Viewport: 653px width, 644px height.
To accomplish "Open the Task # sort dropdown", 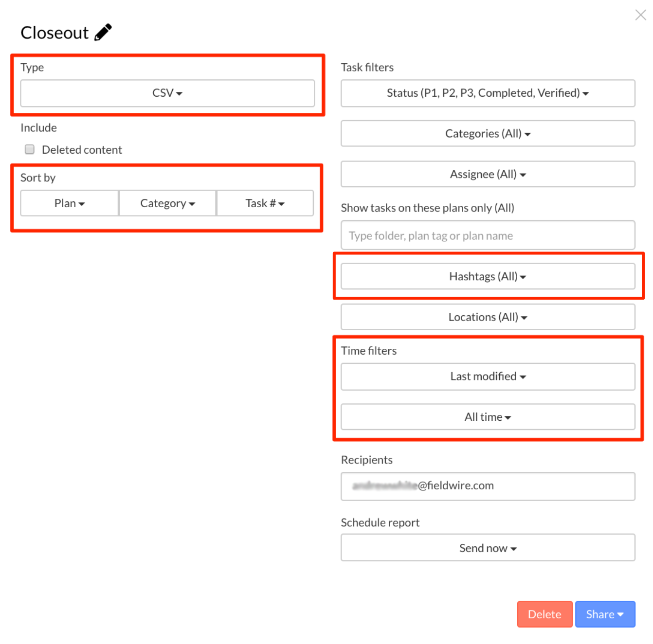I will point(265,203).
